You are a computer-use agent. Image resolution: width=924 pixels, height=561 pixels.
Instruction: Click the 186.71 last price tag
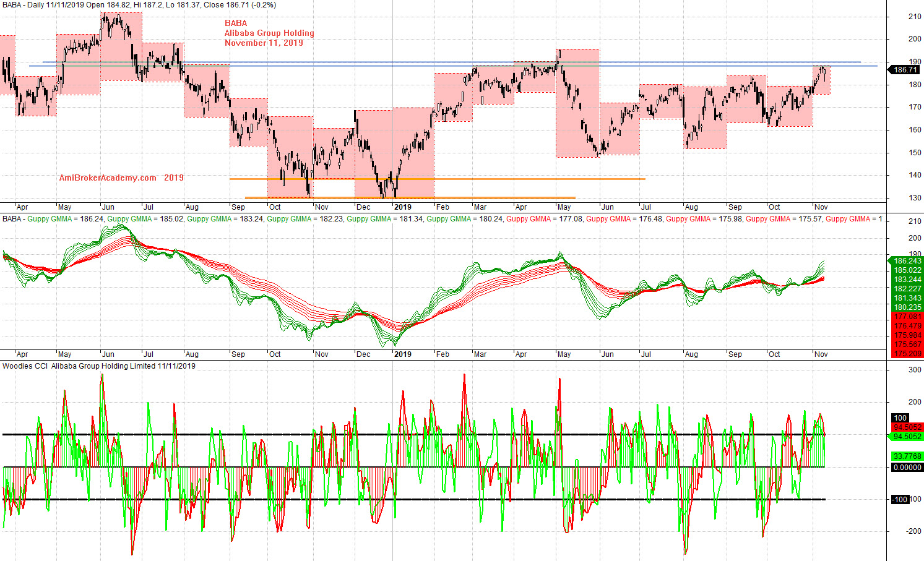click(905, 70)
